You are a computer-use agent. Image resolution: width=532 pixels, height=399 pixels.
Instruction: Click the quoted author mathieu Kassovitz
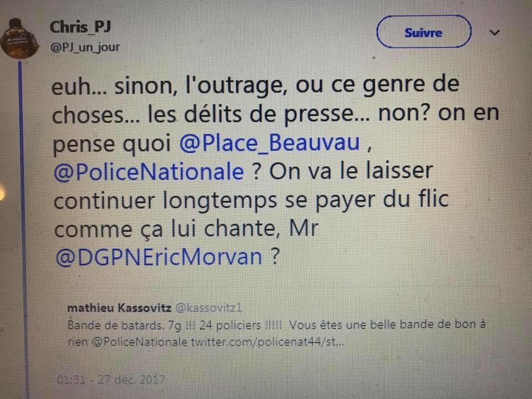(119, 308)
